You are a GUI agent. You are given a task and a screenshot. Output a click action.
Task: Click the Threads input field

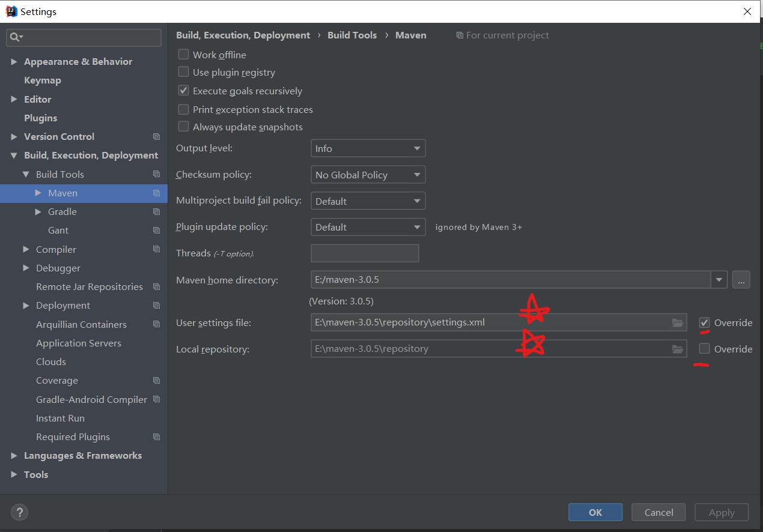point(365,253)
